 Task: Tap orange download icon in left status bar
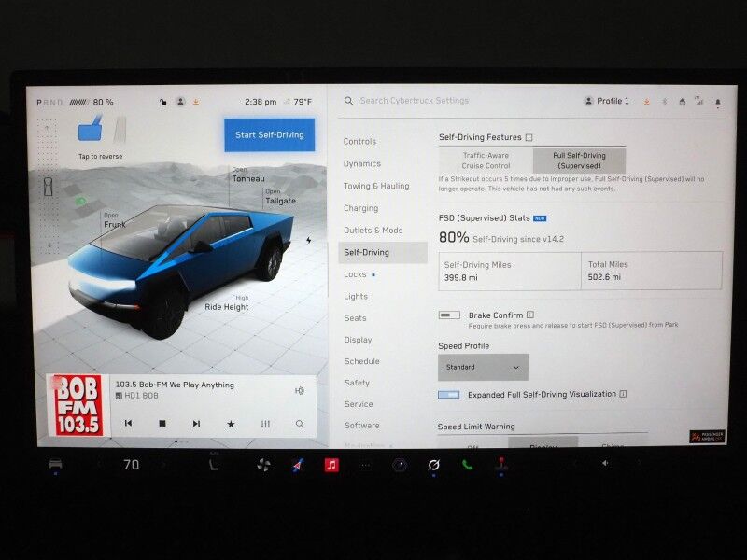pyautogui.click(x=196, y=102)
